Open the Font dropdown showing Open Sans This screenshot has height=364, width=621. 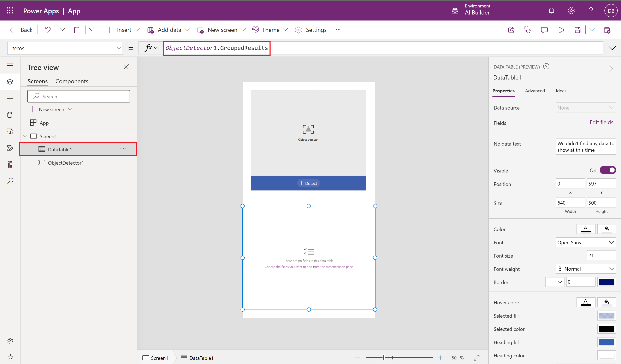[x=586, y=242]
